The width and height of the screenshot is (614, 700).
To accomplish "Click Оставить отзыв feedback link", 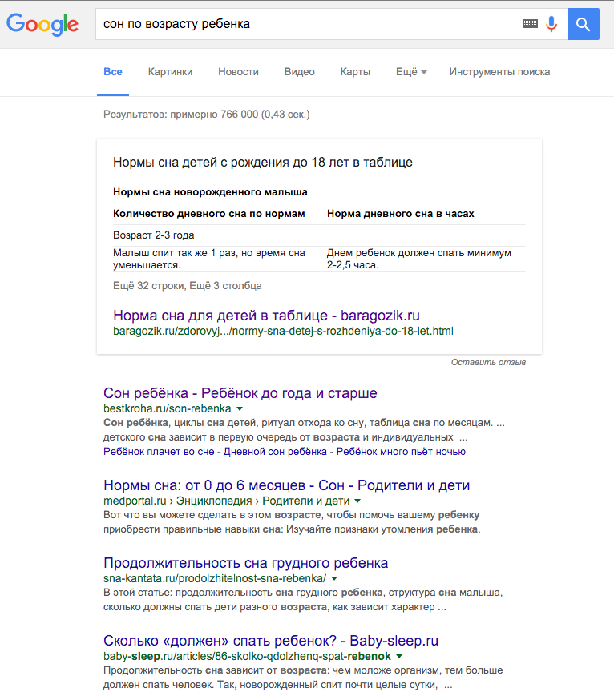I will pos(488,362).
